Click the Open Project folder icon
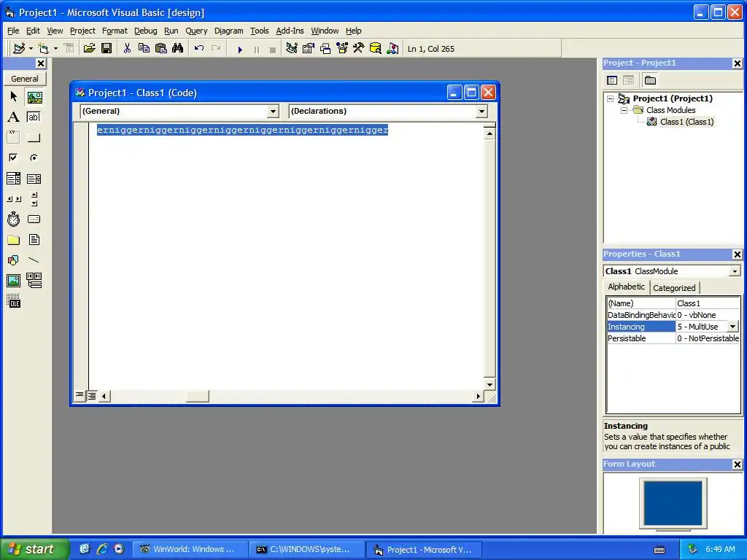The height and width of the screenshot is (560, 747). pos(89,48)
